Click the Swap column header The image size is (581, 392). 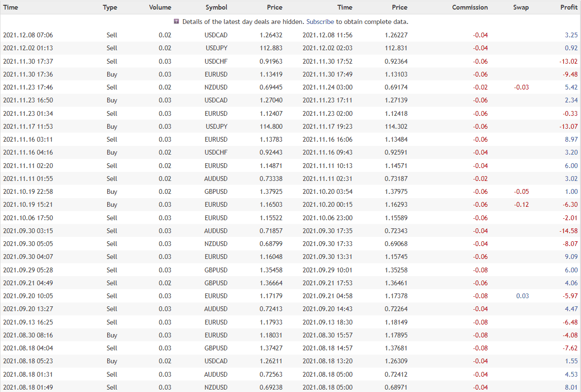[x=521, y=7]
